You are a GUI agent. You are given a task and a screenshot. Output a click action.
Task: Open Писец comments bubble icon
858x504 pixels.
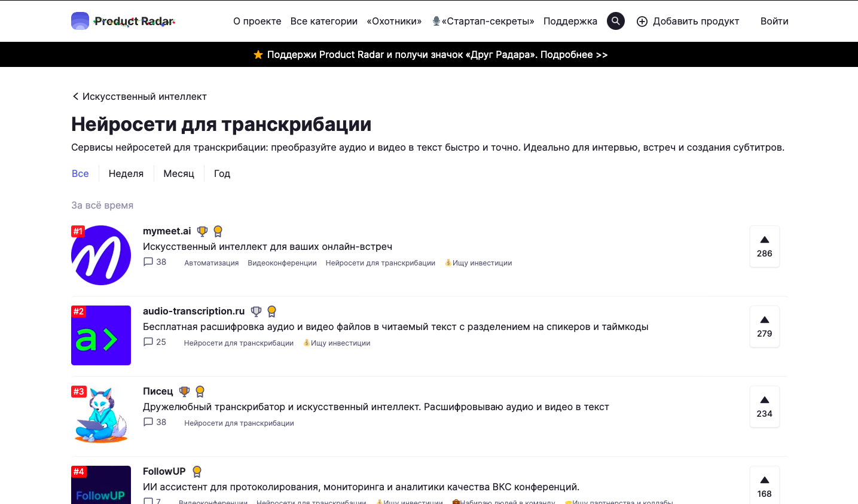point(148,422)
